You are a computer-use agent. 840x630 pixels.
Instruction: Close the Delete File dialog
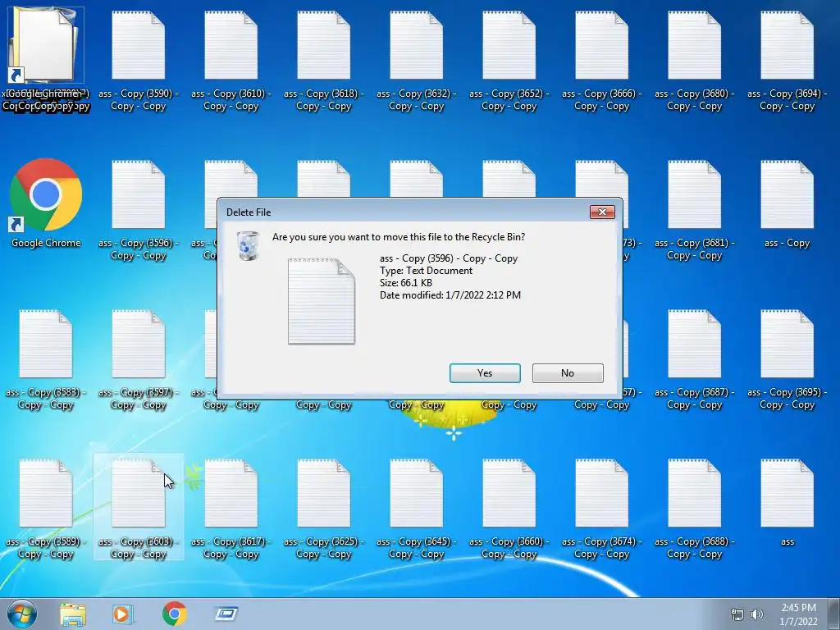[602, 212]
